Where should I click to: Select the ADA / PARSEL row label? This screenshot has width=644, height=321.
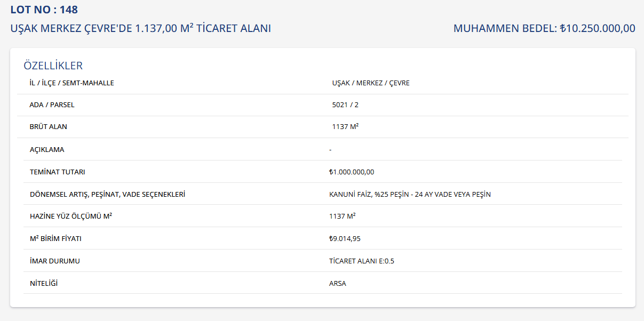tap(52, 105)
